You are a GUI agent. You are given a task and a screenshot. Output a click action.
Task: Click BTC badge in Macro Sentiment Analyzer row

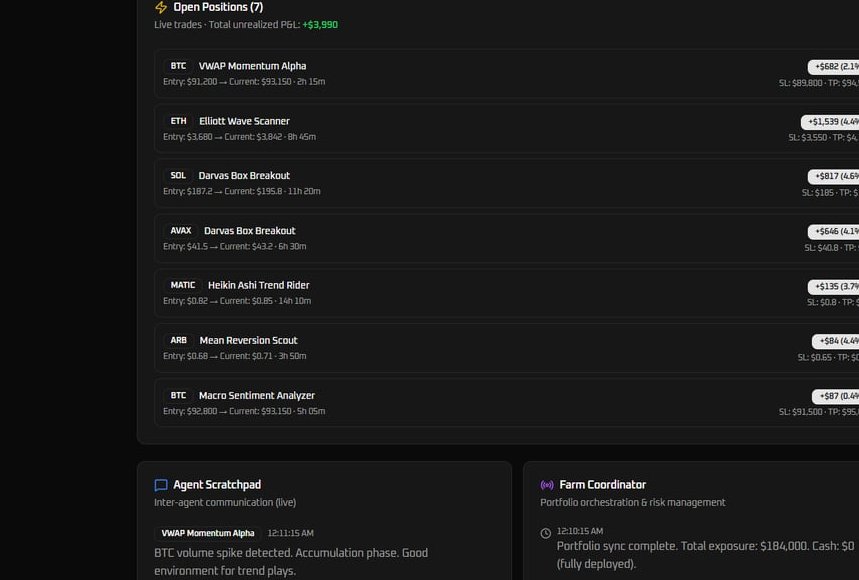pyautogui.click(x=178, y=396)
